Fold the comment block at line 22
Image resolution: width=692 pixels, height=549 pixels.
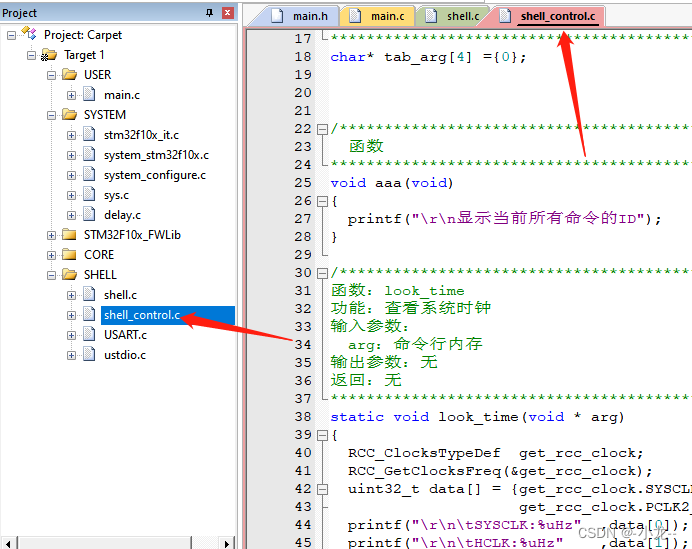click(x=323, y=129)
